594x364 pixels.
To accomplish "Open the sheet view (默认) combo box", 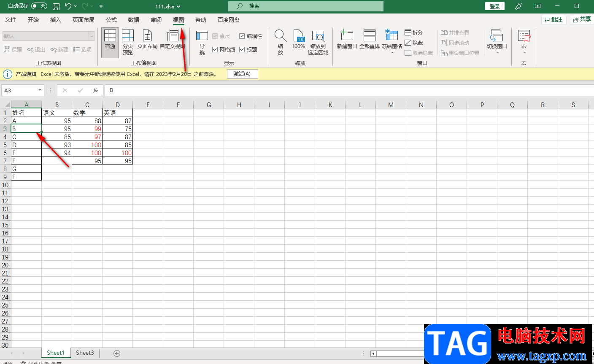I will (49, 36).
